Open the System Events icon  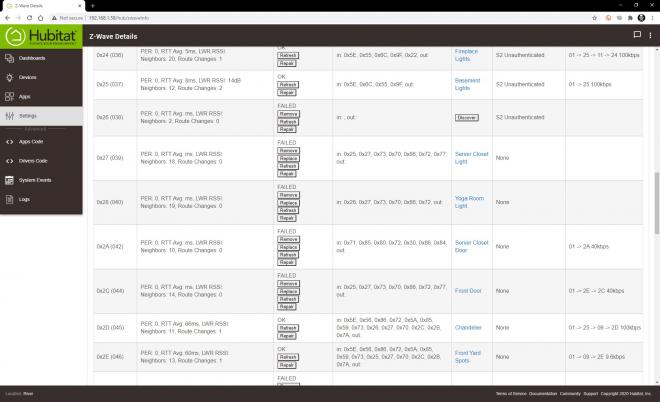click(x=9, y=180)
